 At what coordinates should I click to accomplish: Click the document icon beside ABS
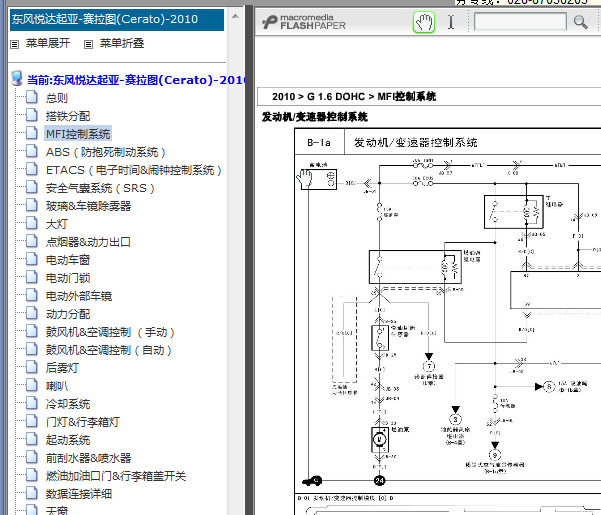point(32,151)
